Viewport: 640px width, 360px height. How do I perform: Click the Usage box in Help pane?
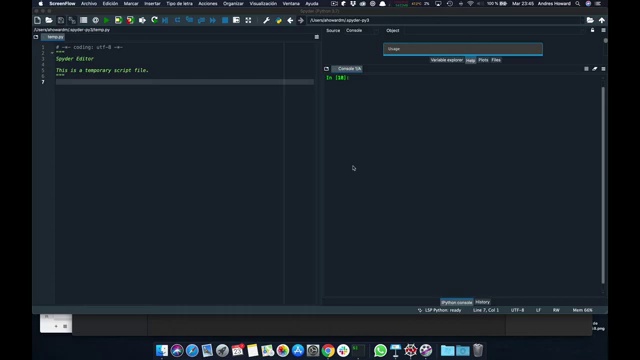point(463,49)
